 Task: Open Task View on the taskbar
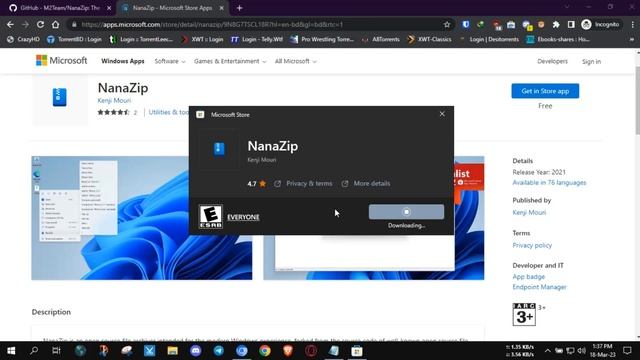coord(56,351)
